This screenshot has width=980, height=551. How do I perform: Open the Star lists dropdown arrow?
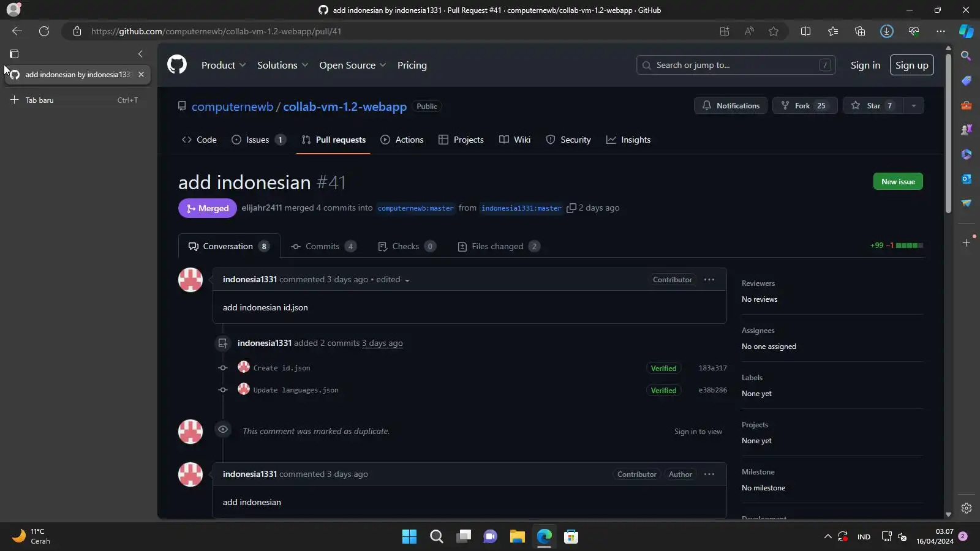click(x=913, y=106)
